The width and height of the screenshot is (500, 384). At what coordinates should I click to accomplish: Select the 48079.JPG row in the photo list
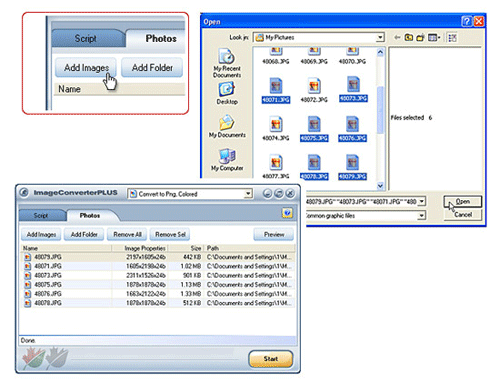click(x=158, y=257)
